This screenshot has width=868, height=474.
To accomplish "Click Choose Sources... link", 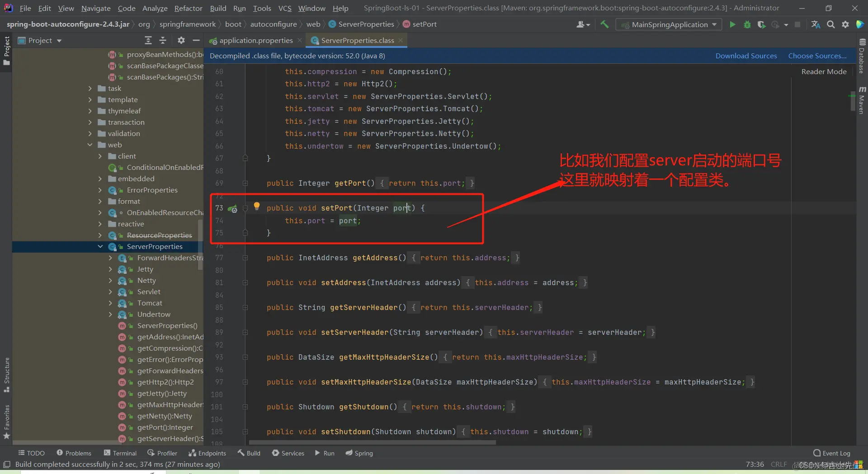I will pos(817,56).
